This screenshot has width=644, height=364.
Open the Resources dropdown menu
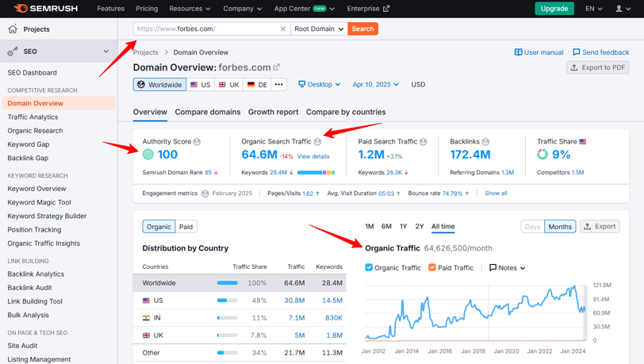click(190, 9)
